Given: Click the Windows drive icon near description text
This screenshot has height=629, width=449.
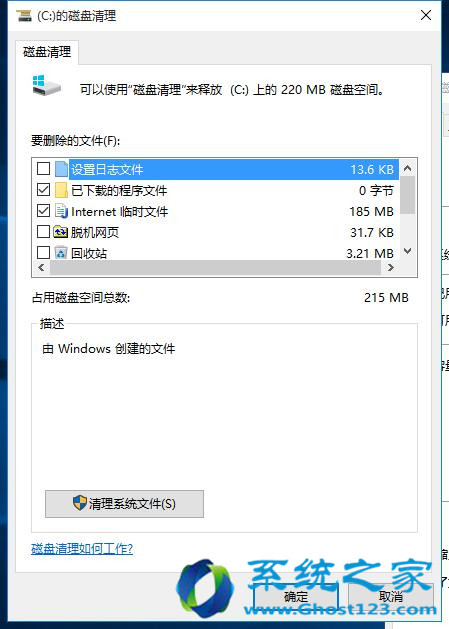Looking at the screenshot, I should (47, 85).
